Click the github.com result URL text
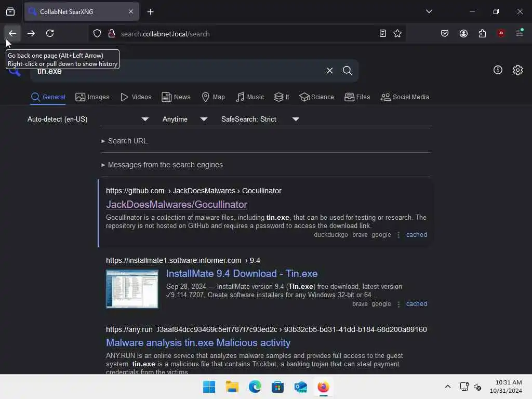The height and width of the screenshot is (399, 532). [x=193, y=191]
